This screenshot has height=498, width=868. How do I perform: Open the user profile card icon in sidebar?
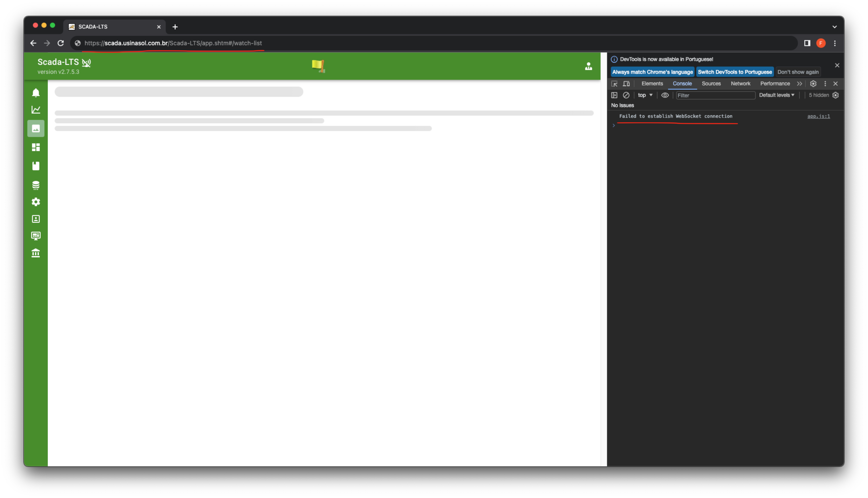tap(36, 218)
